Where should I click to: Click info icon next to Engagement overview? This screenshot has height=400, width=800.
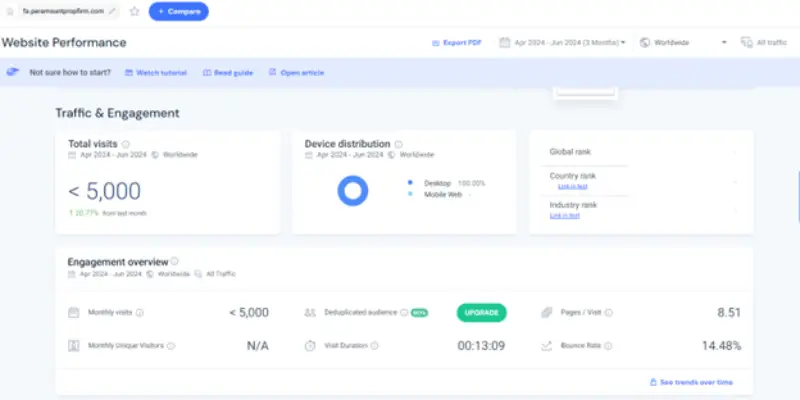tap(174, 261)
